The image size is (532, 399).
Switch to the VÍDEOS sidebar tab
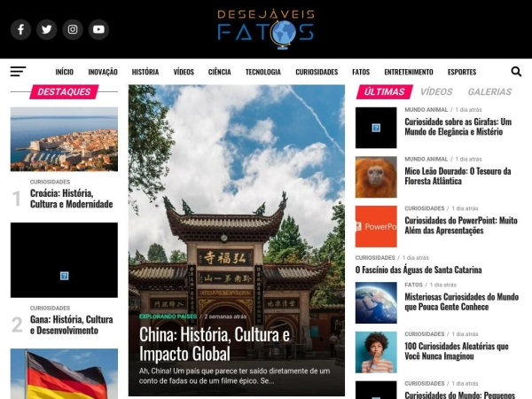(436, 91)
